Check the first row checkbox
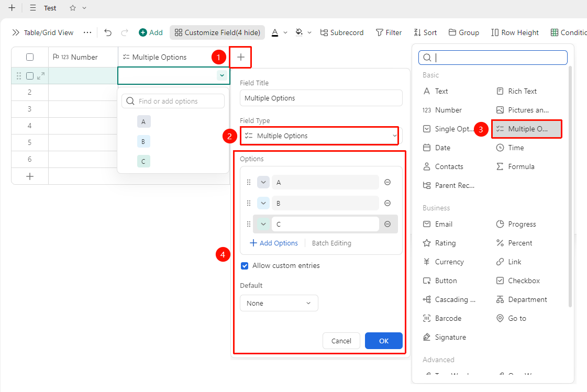The height and width of the screenshot is (392, 587). tap(30, 76)
